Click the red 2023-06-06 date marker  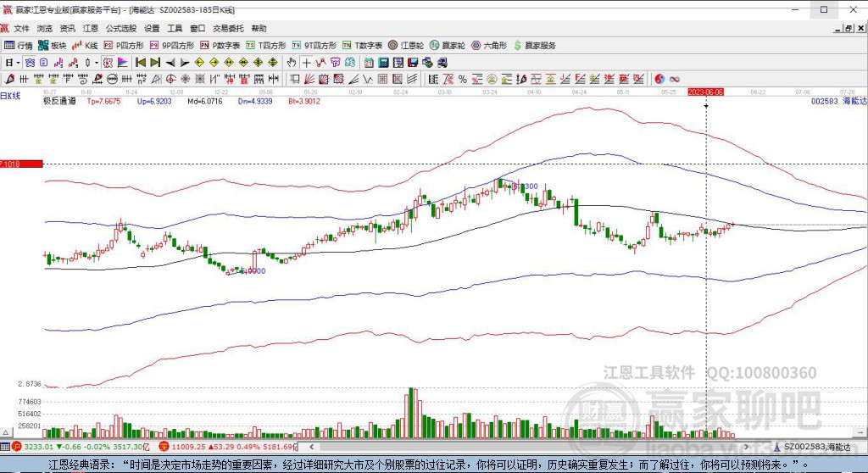coord(705,92)
